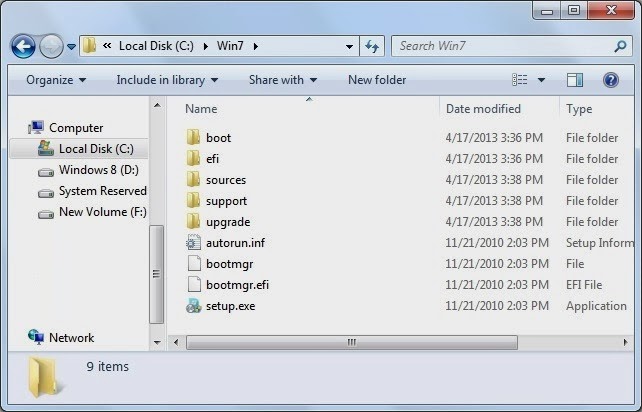Click the large folder icon in details pane
642x412 pixels.
point(44,377)
